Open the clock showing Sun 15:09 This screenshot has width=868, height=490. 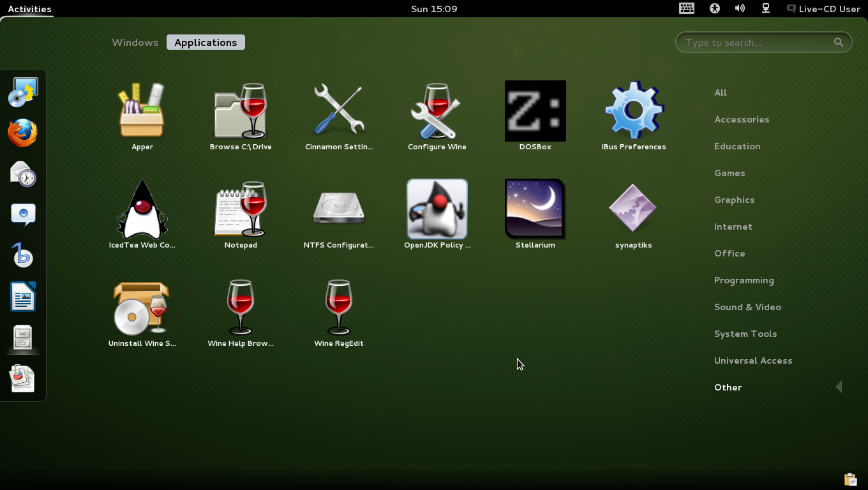(x=434, y=9)
